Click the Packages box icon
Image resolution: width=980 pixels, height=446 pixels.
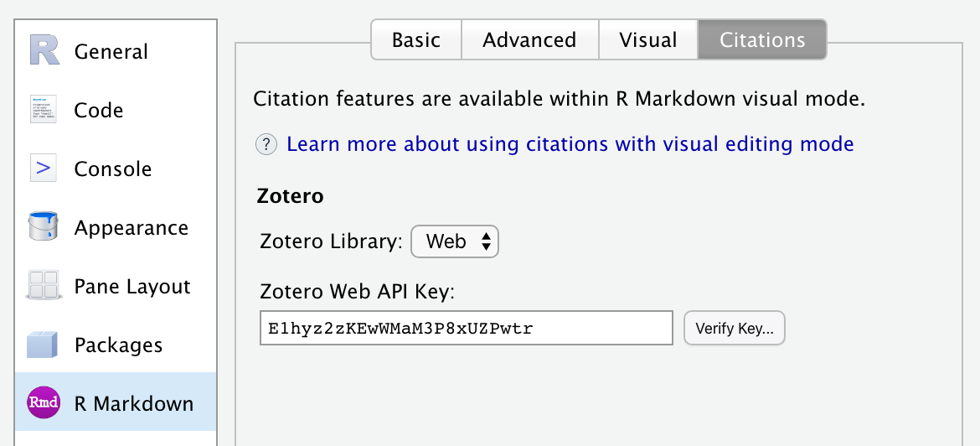(x=43, y=345)
